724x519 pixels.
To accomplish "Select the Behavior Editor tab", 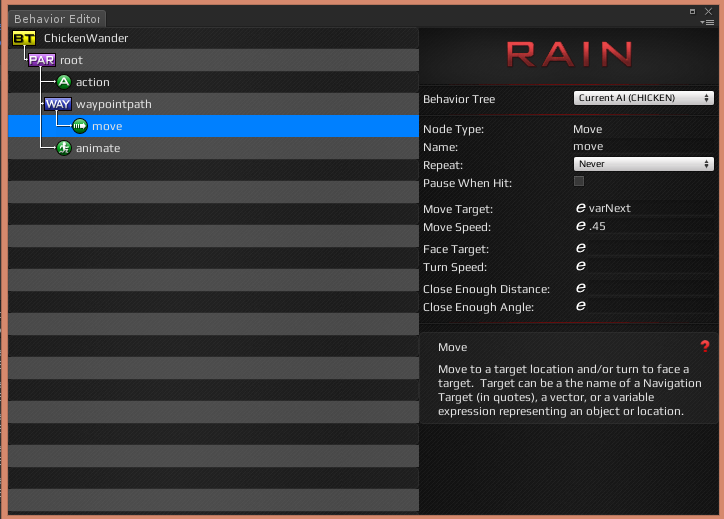I will (x=57, y=19).
